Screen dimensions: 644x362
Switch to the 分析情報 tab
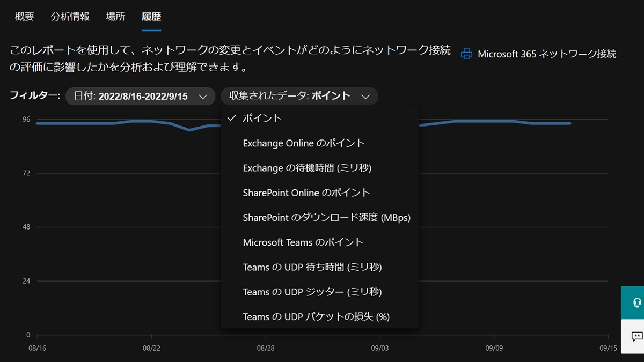pyautogui.click(x=70, y=17)
